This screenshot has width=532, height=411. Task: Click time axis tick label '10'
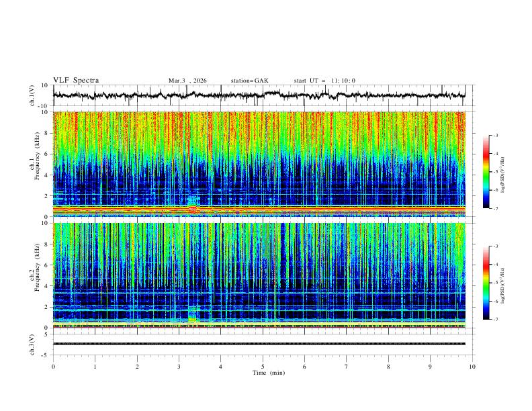coord(472,367)
